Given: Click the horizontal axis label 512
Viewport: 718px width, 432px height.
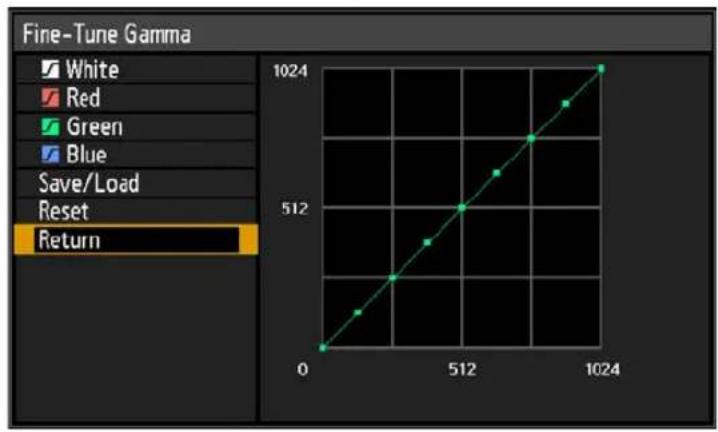Looking at the screenshot, I should [x=462, y=369].
